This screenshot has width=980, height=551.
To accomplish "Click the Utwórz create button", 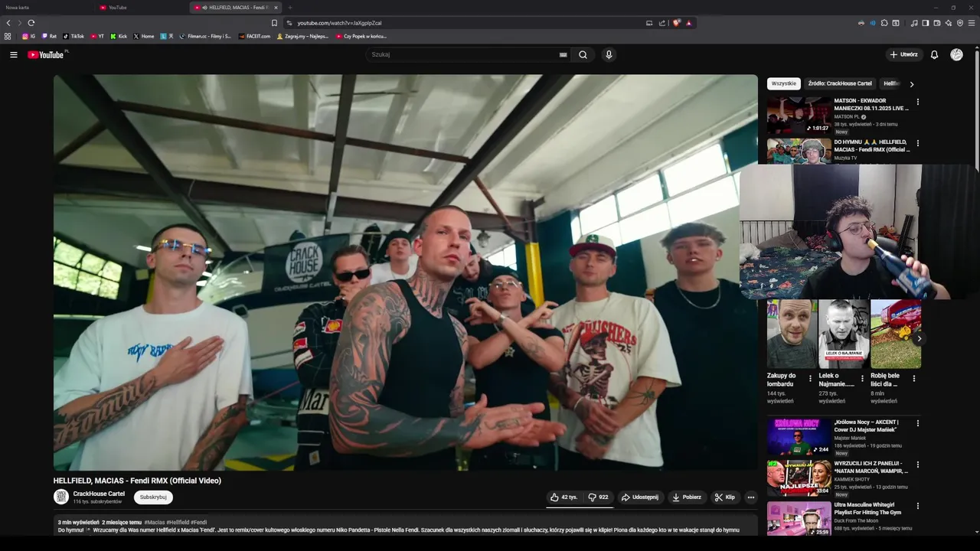I will pyautogui.click(x=903, y=55).
